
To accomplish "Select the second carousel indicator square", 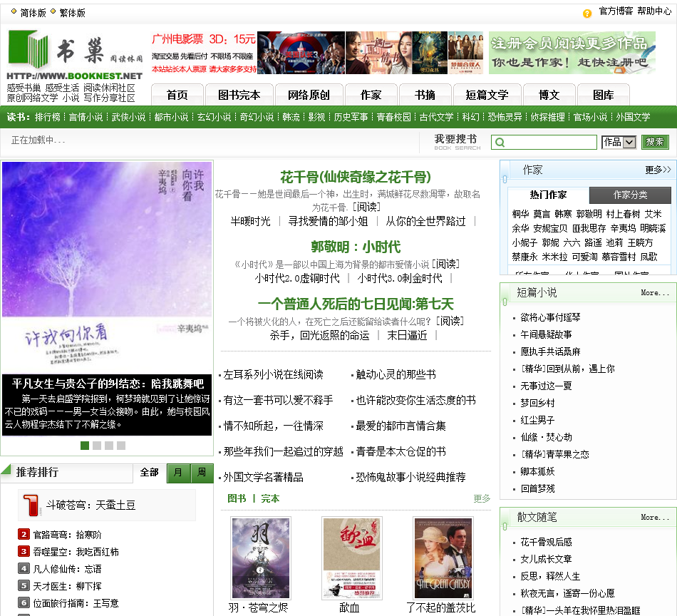I will (x=97, y=446).
